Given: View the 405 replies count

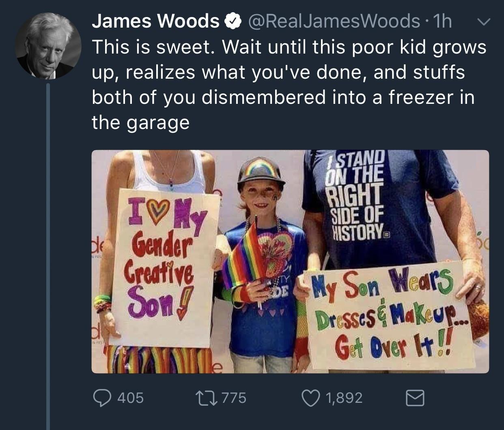Looking at the screenshot, I should [130, 398].
